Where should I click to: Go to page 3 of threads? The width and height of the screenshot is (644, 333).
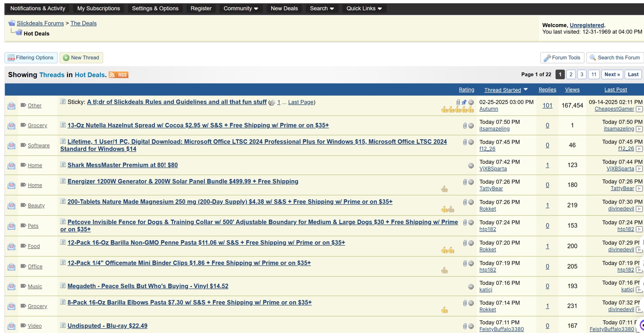582,75
